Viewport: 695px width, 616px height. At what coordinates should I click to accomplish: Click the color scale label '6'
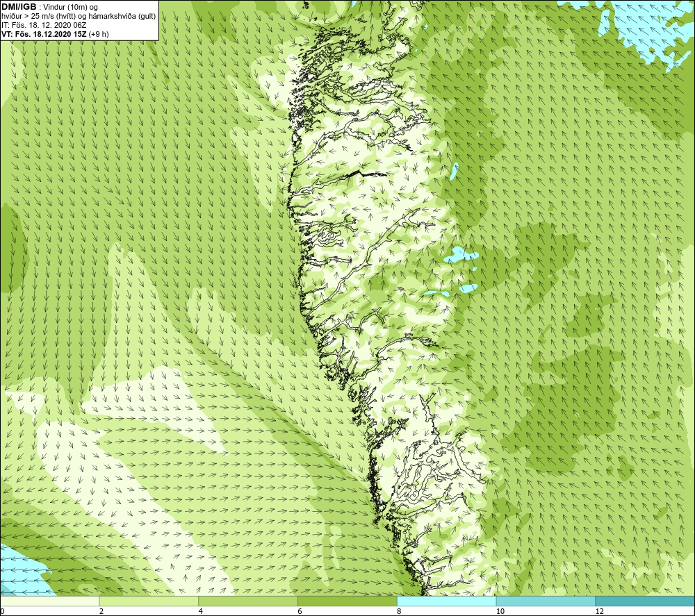pos(300,612)
